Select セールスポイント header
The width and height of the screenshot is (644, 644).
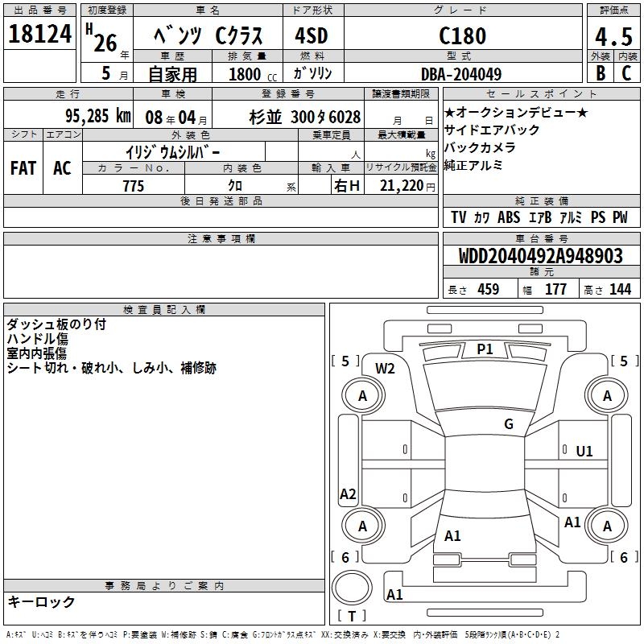click(x=542, y=94)
